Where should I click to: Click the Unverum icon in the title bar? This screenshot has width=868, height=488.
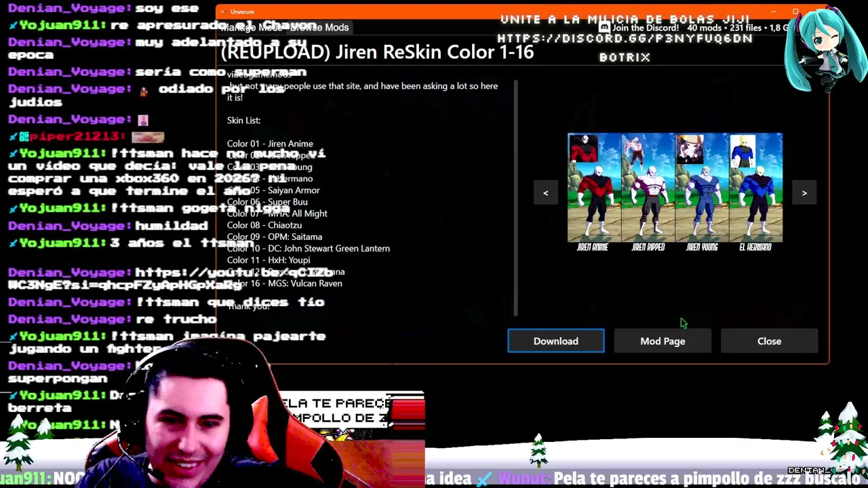pos(222,12)
